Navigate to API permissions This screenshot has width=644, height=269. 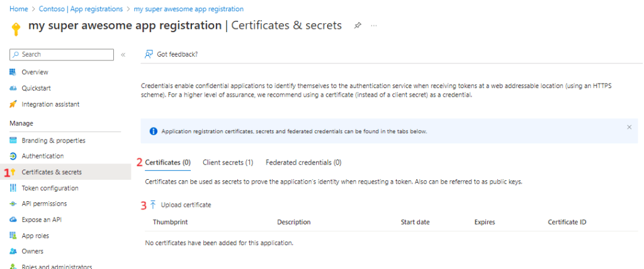pos(44,204)
